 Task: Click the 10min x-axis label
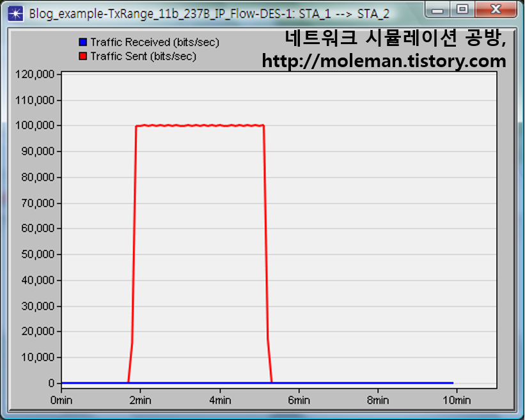457,400
